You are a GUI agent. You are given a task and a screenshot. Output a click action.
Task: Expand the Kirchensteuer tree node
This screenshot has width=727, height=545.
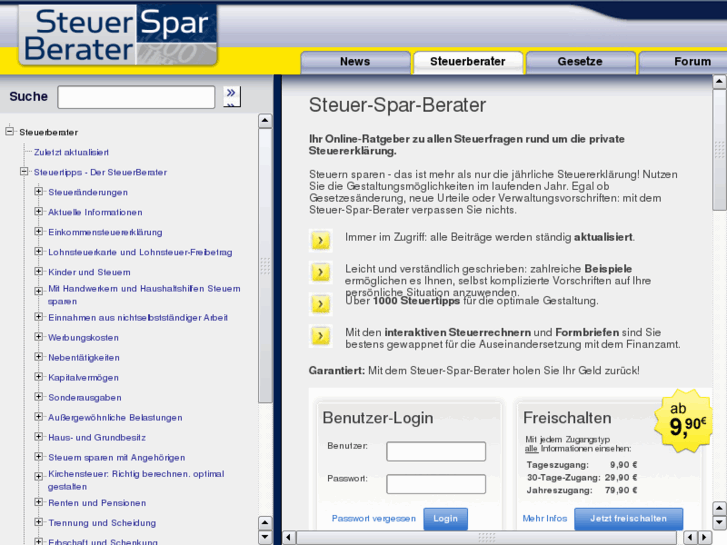(39, 476)
